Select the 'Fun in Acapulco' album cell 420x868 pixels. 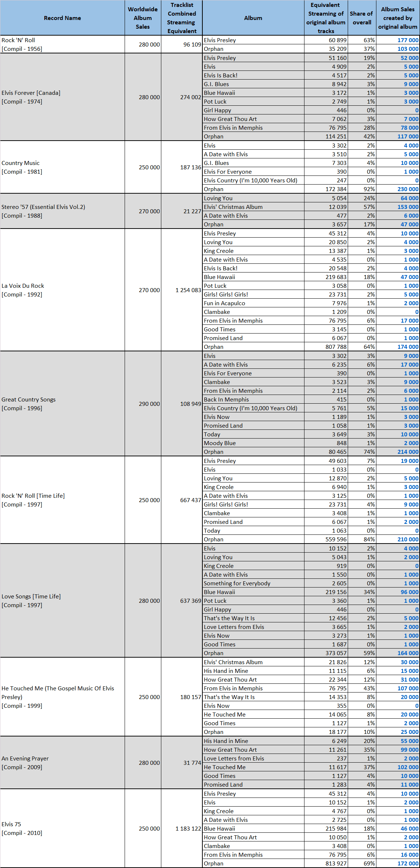[x=253, y=303]
